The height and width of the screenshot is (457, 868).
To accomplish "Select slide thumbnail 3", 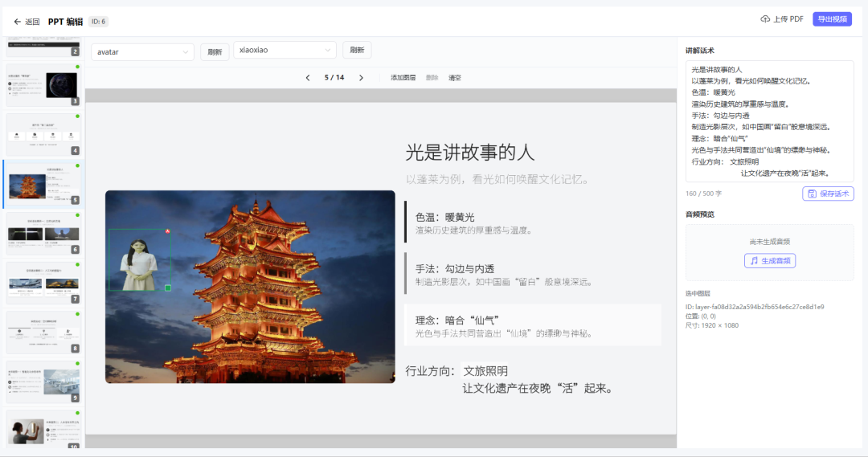I will pyautogui.click(x=43, y=84).
